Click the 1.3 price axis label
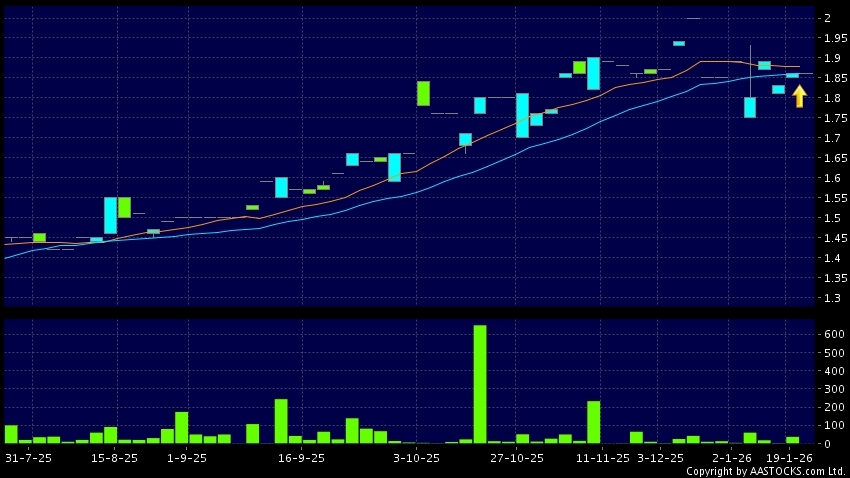 828,298
